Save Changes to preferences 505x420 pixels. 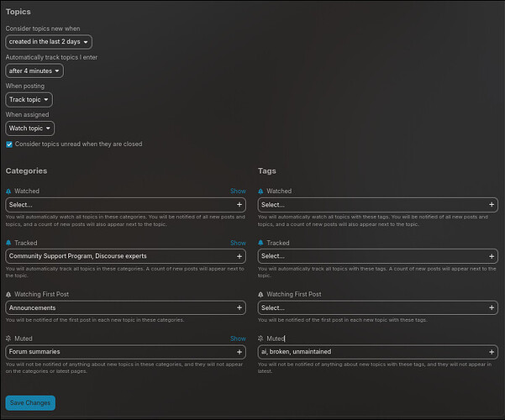click(30, 403)
